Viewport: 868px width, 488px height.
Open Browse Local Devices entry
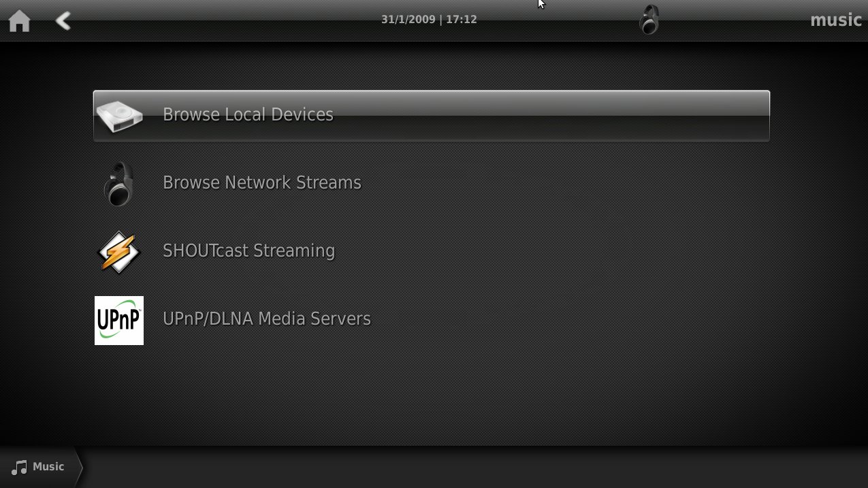[432, 116]
